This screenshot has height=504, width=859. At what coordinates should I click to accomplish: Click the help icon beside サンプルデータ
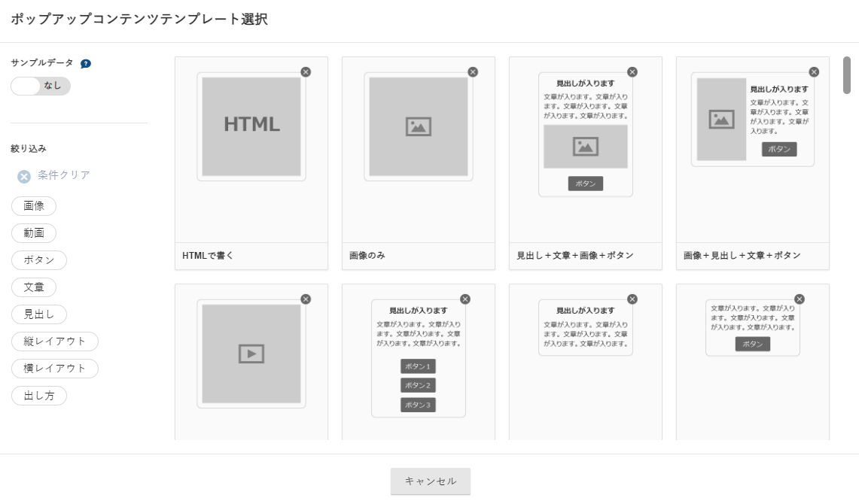coord(86,63)
